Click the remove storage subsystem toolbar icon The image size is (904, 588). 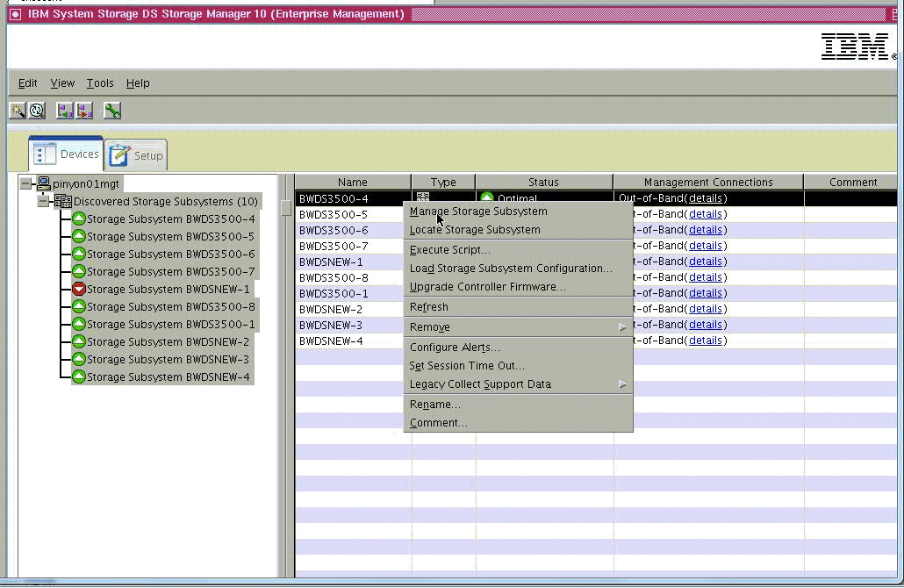(x=83, y=111)
